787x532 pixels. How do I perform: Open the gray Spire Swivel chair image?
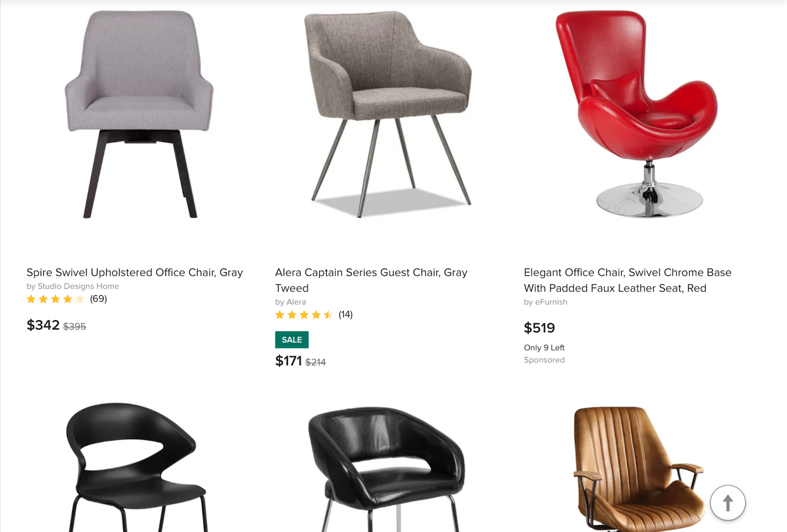139,114
